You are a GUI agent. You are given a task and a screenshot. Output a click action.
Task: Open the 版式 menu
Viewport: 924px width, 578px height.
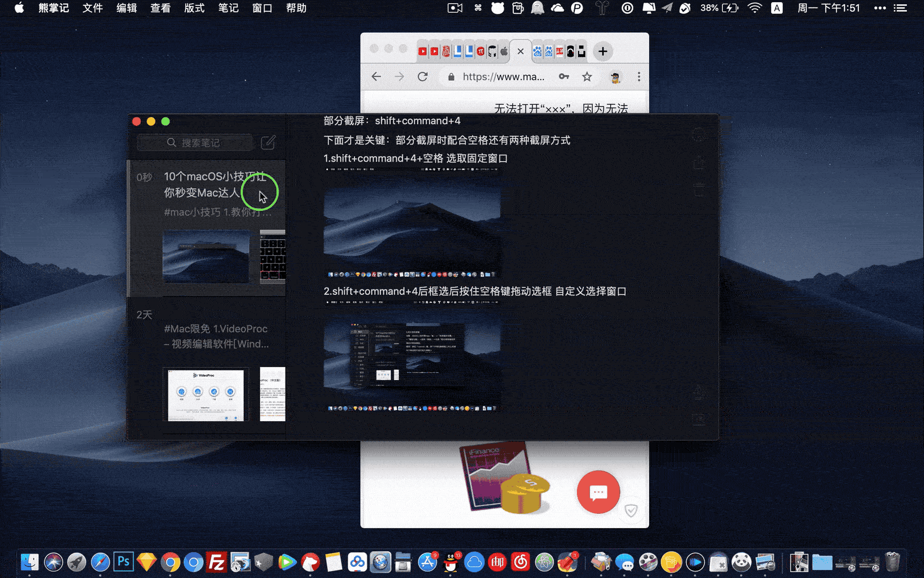point(194,8)
